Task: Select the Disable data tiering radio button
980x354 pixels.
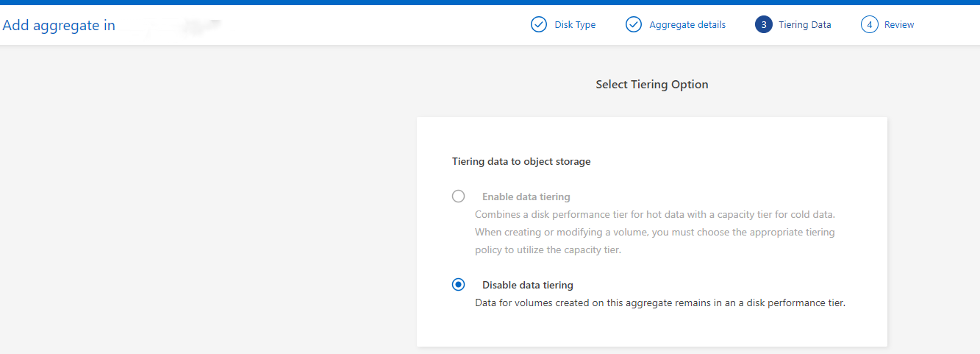Action: [458, 285]
